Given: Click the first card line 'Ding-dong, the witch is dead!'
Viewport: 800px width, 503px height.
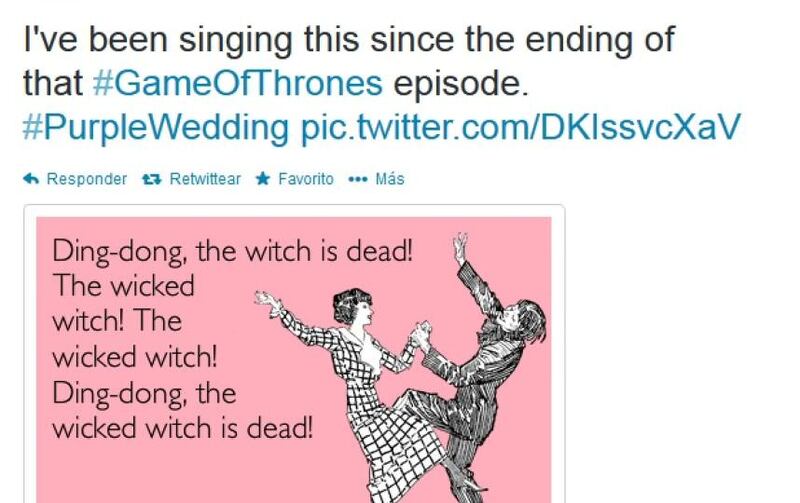Looking at the screenshot, I should pos(233,252).
